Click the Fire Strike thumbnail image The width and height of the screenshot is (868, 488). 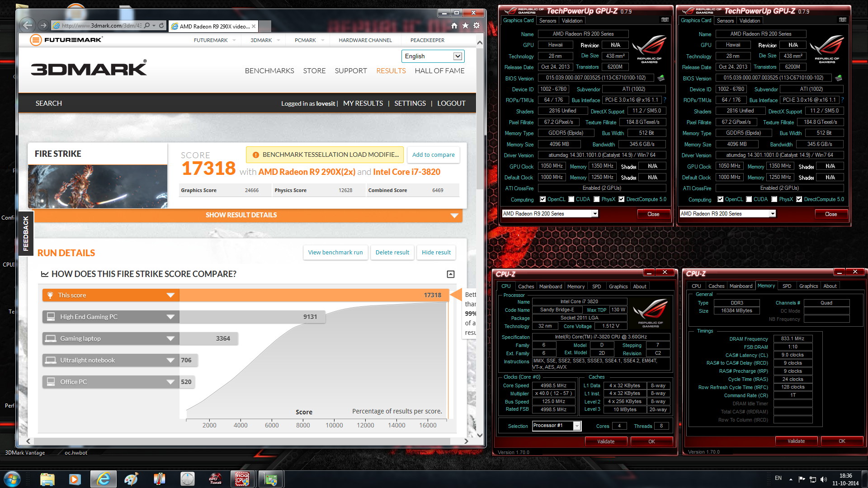[98, 186]
